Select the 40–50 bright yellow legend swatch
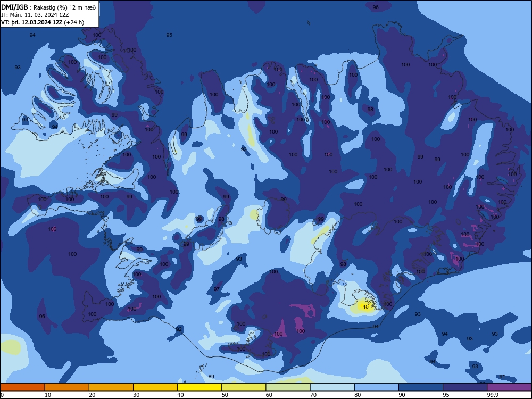 (x=199, y=387)
